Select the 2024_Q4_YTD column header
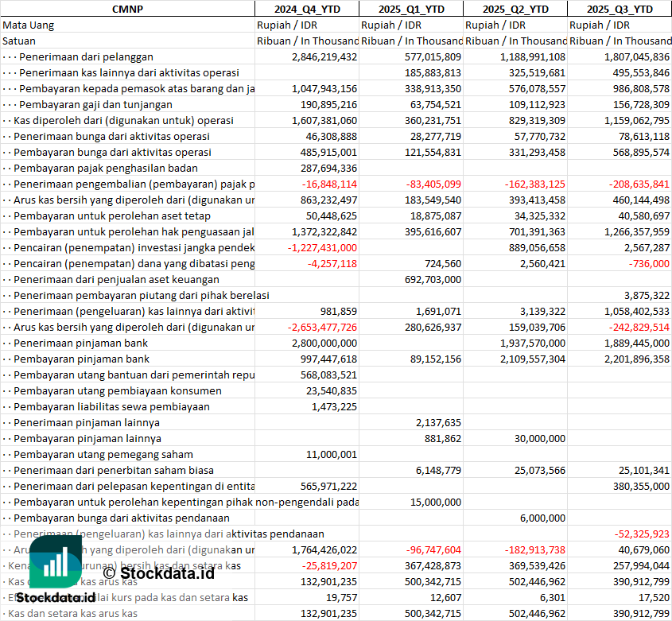672x621 pixels. click(x=306, y=9)
